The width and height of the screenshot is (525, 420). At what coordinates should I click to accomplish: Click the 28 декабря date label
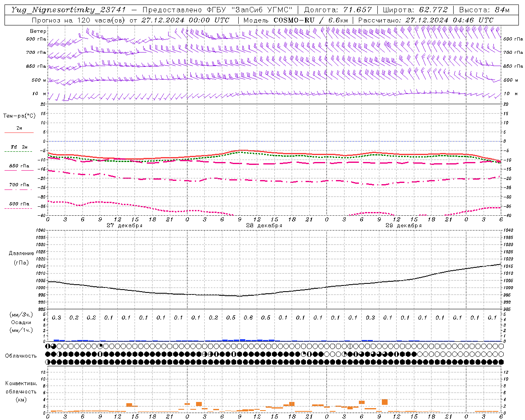coord(264,226)
